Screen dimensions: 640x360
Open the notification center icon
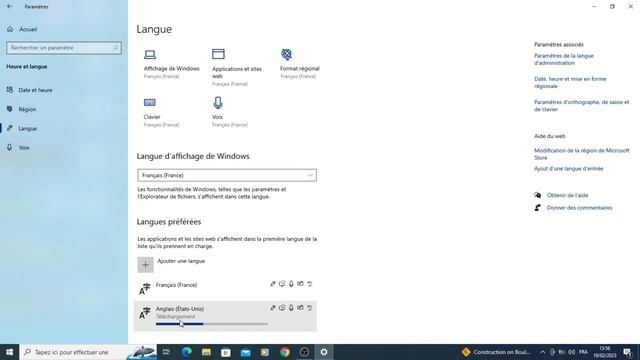pos(627,352)
